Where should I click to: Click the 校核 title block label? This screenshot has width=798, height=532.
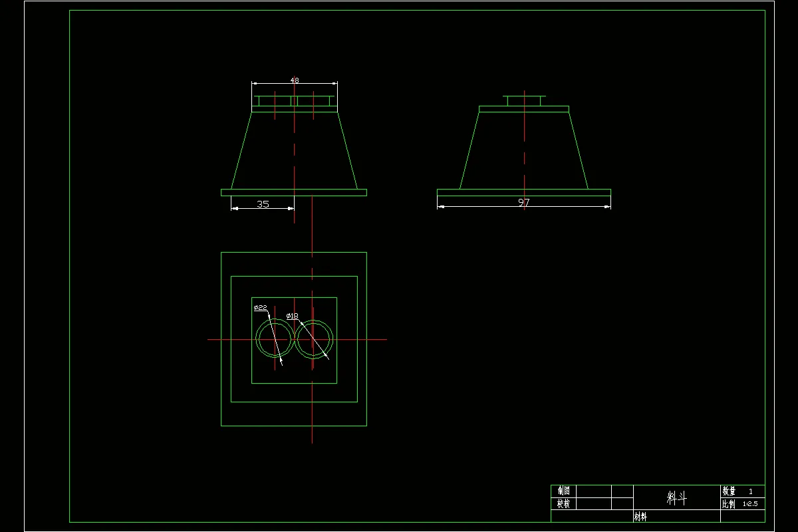pyautogui.click(x=563, y=503)
